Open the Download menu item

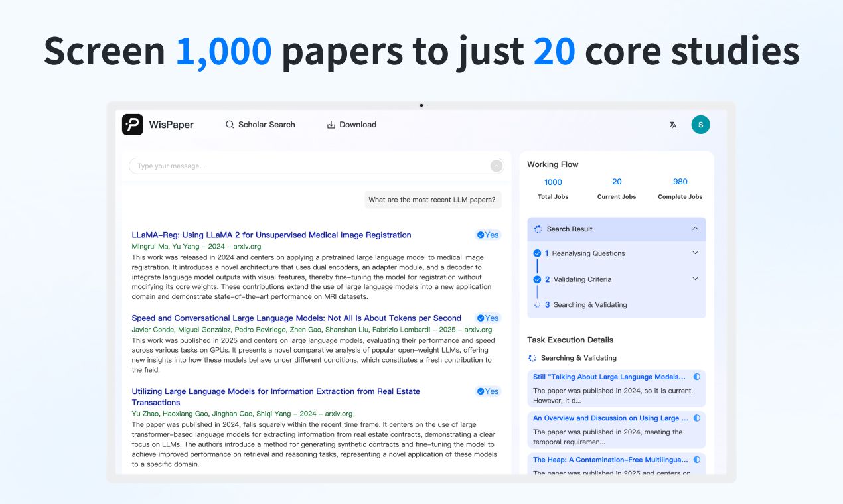tap(357, 125)
